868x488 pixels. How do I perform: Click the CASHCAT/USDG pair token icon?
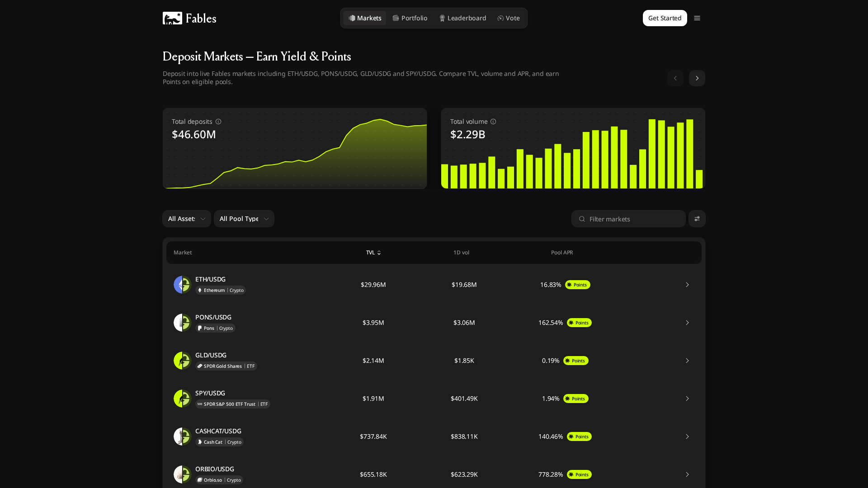183,436
